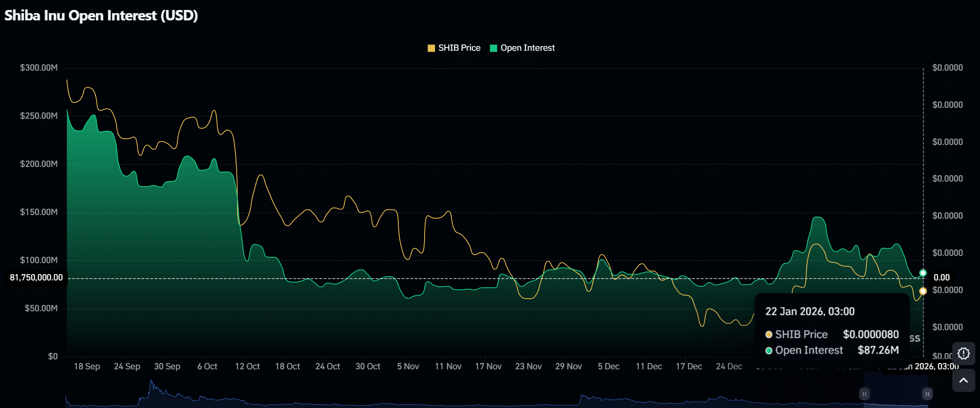Click the Shiba Inu Open Interest (USD) title

tap(101, 16)
